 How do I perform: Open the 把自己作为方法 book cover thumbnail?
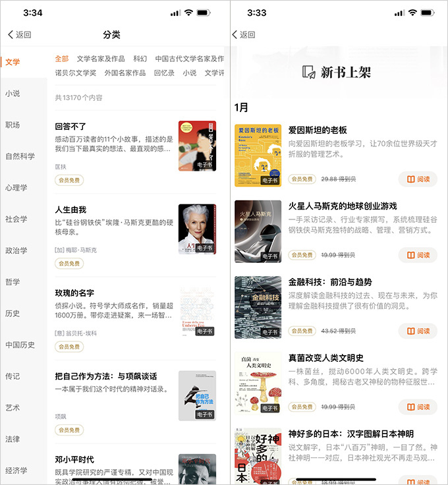(197, 396)
